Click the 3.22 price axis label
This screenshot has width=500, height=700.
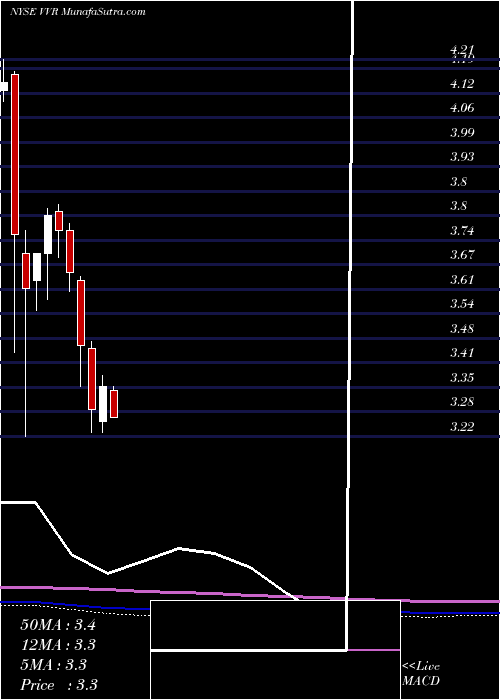tap(462, 427)
